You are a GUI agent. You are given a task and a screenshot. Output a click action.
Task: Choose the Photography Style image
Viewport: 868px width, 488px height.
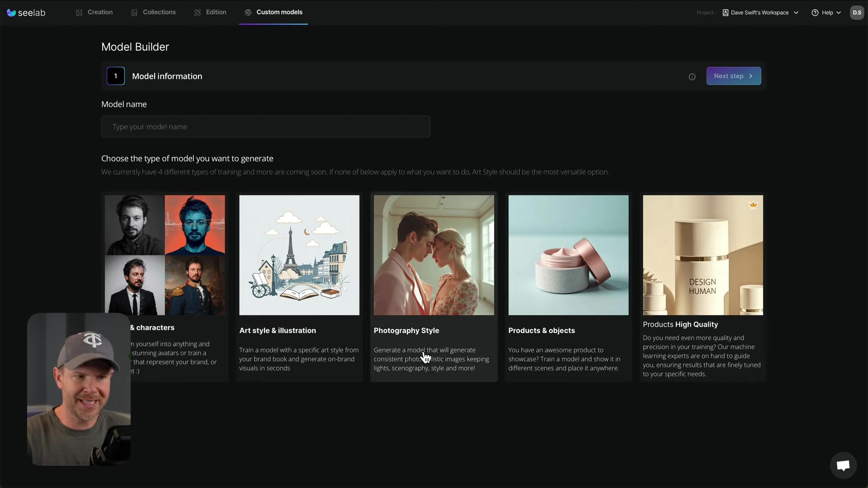434,255
